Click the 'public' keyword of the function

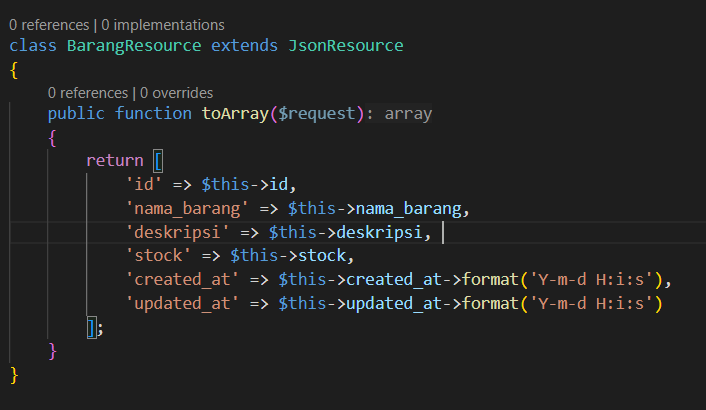point(76,114)
